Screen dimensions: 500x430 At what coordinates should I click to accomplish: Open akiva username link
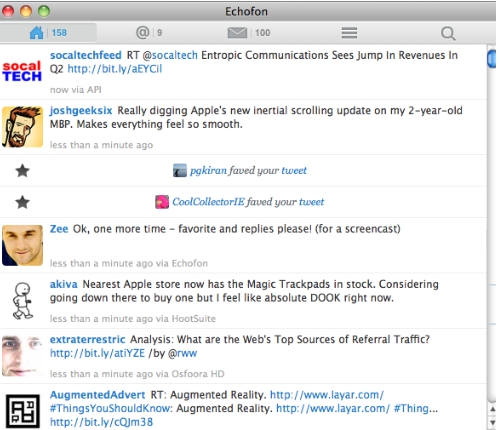64,284
